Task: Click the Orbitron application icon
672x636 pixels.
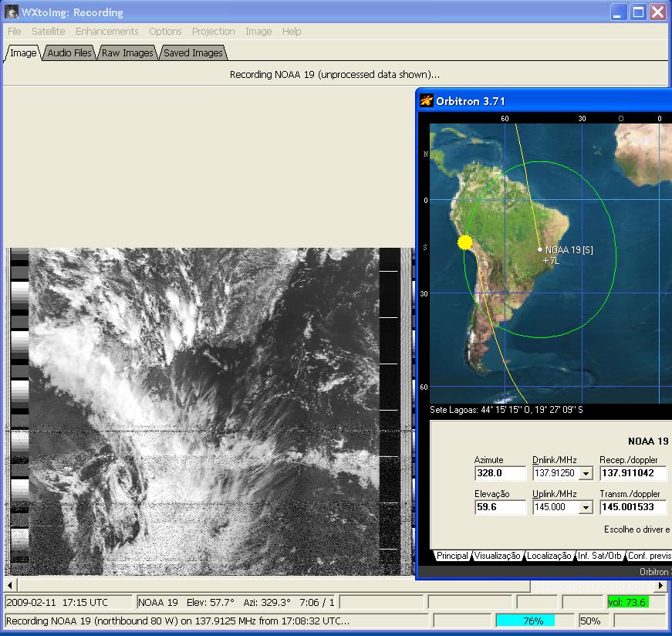Action: coord(427,101)
